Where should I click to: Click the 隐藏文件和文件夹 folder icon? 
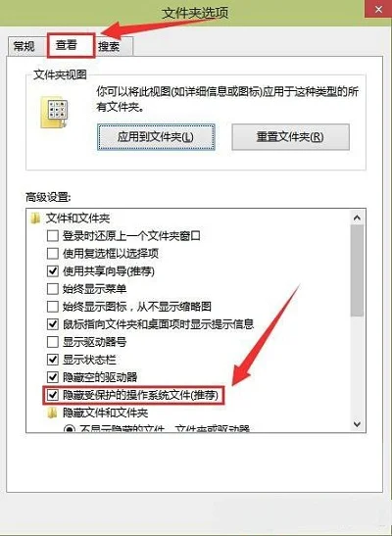coord(52,414)
